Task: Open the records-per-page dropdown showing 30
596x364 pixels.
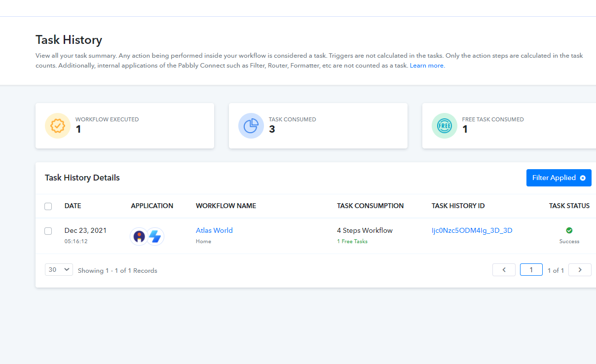Action: click(59, 270)
